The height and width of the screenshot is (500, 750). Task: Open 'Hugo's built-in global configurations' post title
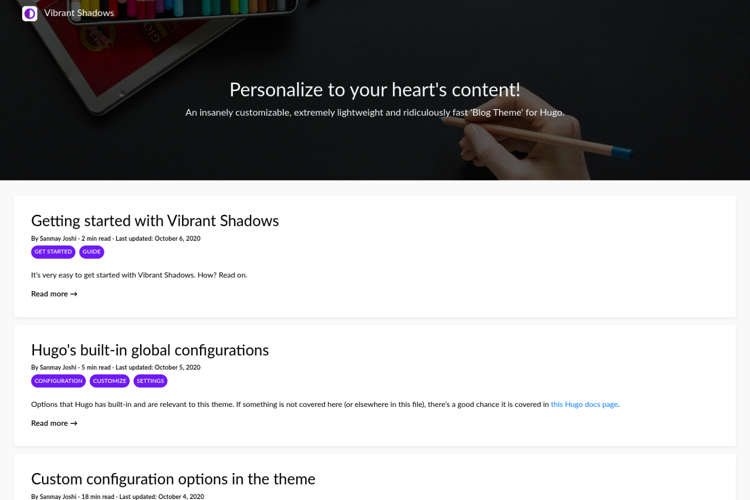pyautogui.click(x=150, y=350)
